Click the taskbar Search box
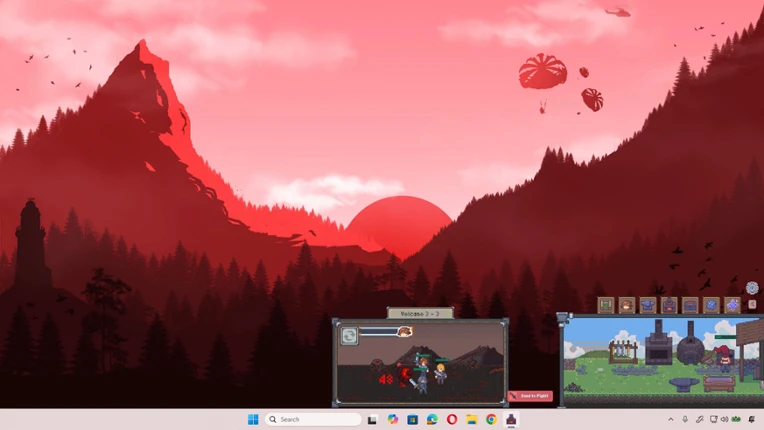 [313, 419]
